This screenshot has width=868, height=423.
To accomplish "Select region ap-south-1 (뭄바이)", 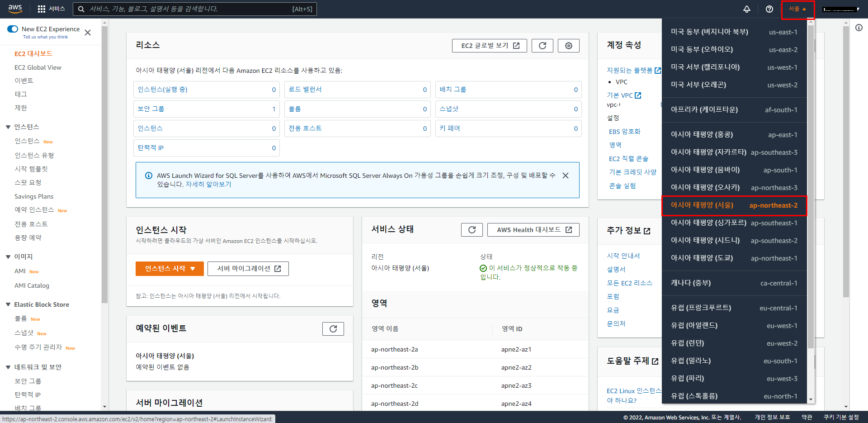I will coord(734,170).
